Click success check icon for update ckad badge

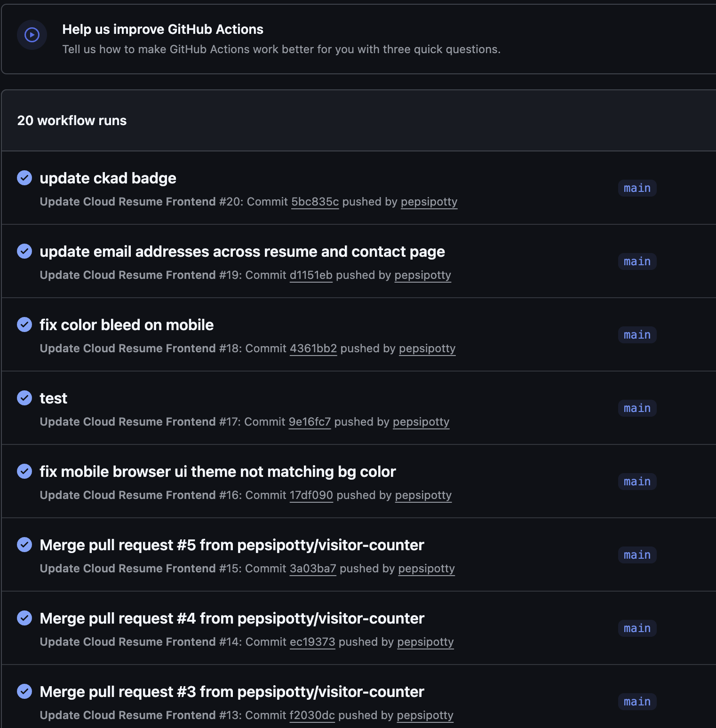pos(24,178)
